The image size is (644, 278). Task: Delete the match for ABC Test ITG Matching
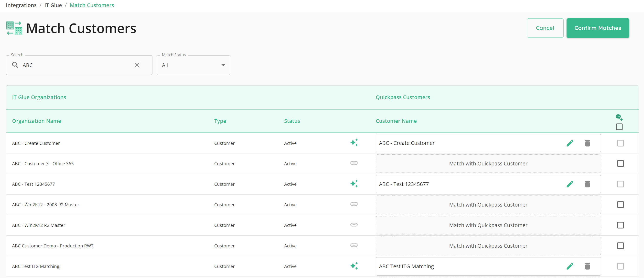(x=588, y=266)
